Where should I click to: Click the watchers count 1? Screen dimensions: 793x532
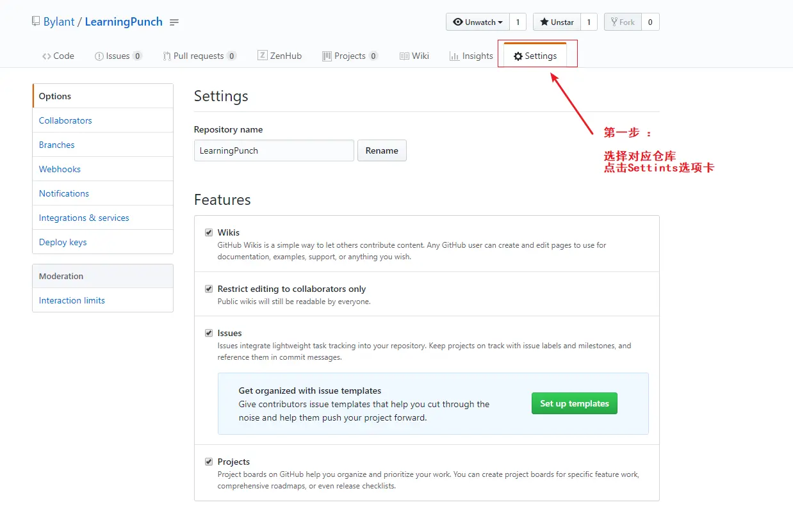pyautogui.click(x=518, y=22)
